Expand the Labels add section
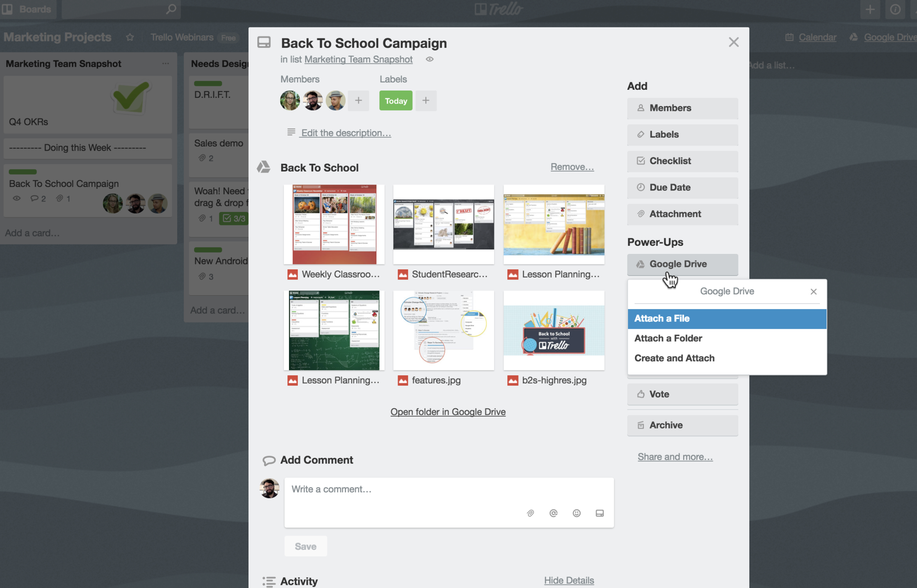 click(x=682, y=134)
